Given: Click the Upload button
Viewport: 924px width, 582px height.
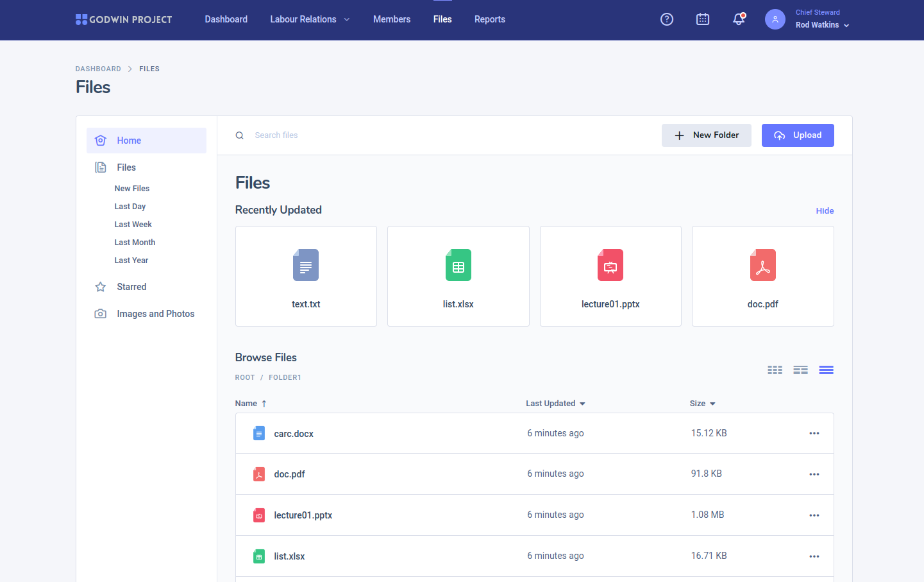Looking at the screenshot, I should coord(797,135).
